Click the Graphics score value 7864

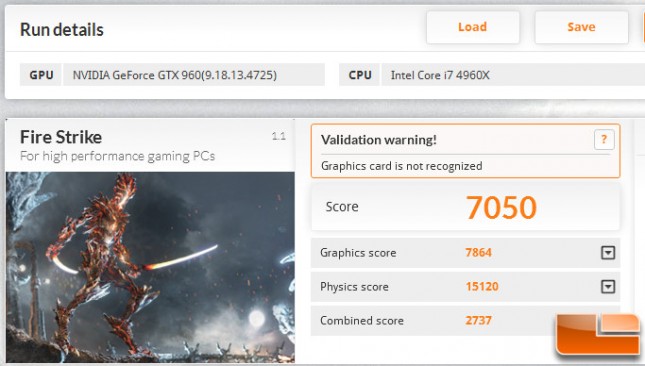tap(478, 252)
